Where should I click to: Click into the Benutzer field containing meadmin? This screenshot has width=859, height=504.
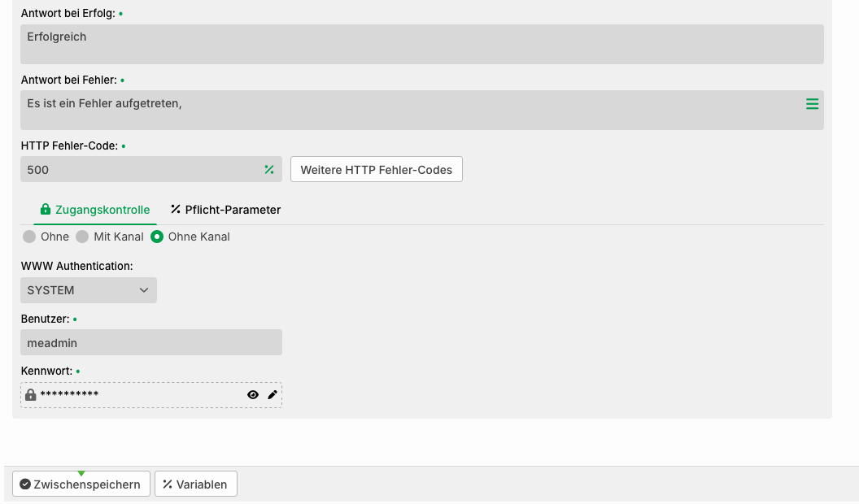click(x=151, y=342)
